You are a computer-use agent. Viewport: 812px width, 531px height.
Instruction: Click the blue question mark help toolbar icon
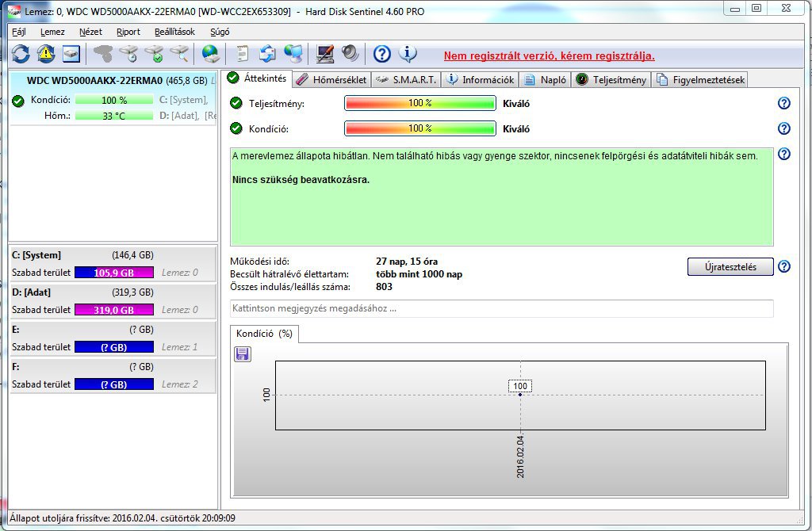pyautogui.click(x=381, y=54)
